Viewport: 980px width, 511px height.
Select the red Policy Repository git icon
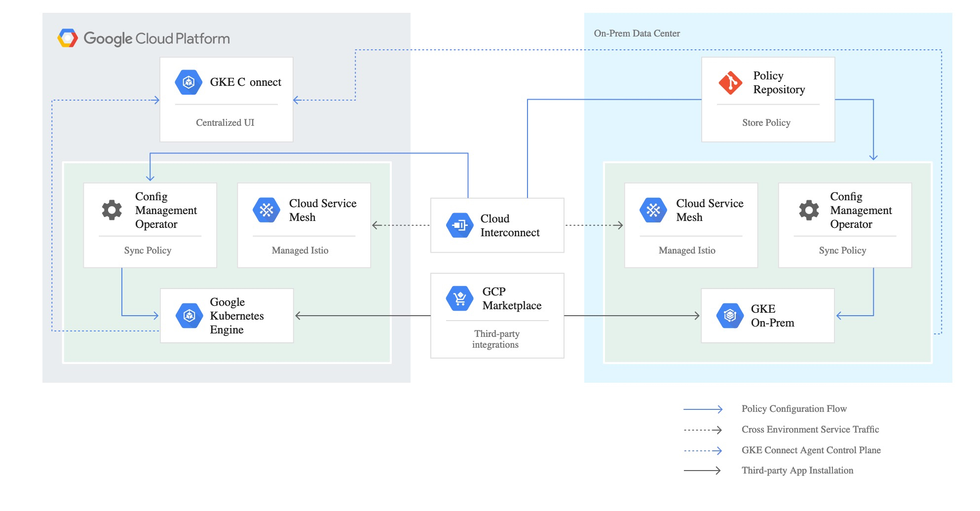coord(730,82)
